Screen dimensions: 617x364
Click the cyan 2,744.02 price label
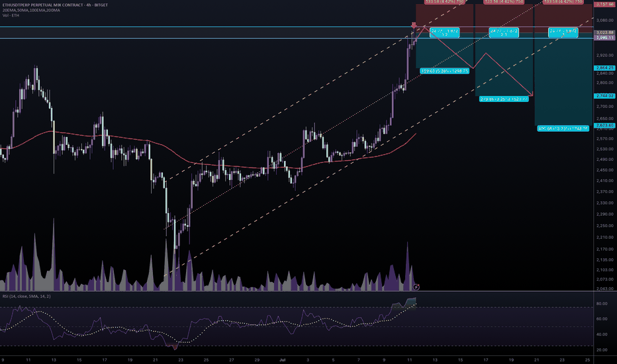604,95
